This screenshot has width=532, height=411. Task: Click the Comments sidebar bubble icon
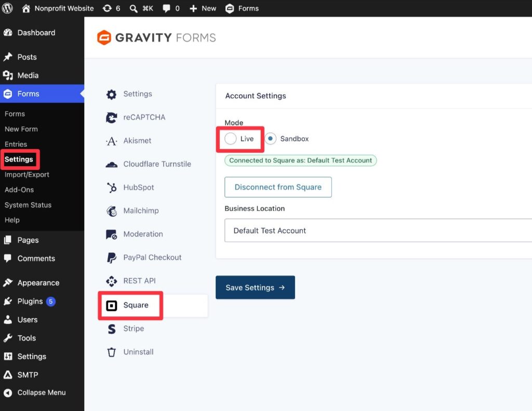point(8,258)
